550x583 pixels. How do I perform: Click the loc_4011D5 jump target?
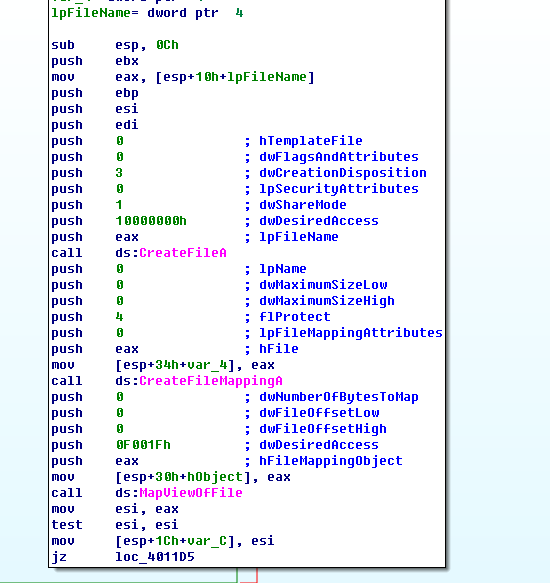tap(155, 557)
